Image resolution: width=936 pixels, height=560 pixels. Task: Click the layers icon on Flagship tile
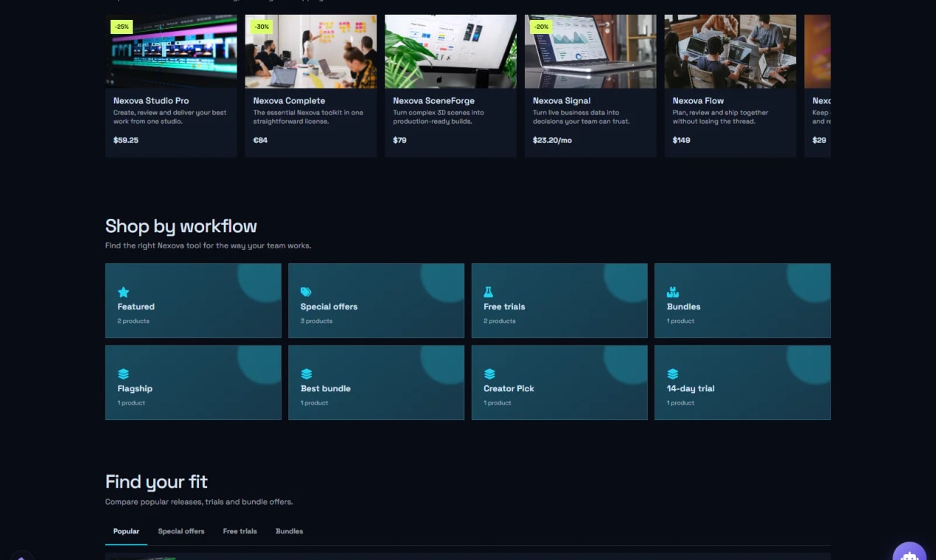point(123,374)
